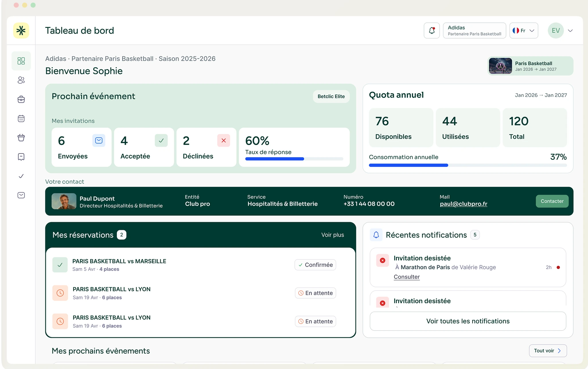588x369 pixels.
Task: Click the Taux de réponse progress bar
Action: coord(294,159)
